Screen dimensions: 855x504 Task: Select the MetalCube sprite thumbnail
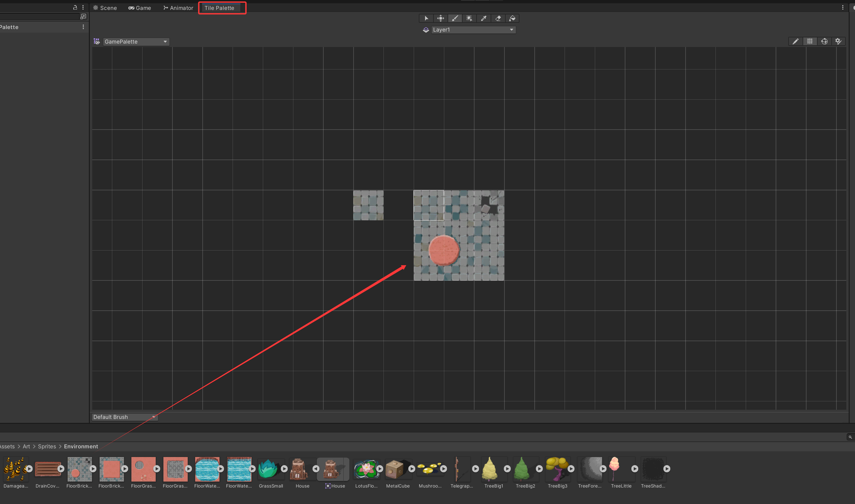[395, 469]
